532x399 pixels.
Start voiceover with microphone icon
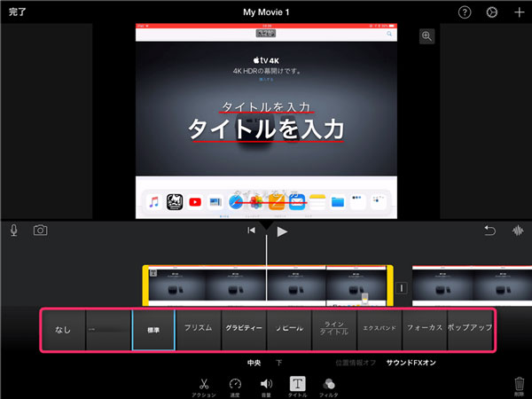[14, 231]
